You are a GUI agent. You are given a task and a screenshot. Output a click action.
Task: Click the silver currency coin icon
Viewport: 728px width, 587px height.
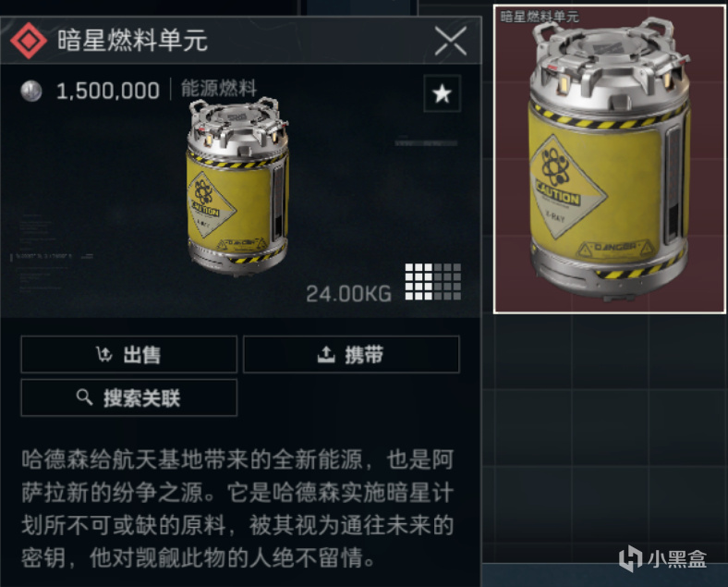pos(31,91)
